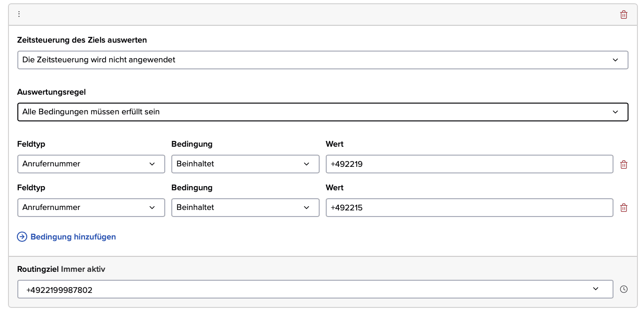Image resolution: width=644 pixels, height=314 pixels.
Task: Click the clock icon beside Routingziel
Action: coord(624,289)
